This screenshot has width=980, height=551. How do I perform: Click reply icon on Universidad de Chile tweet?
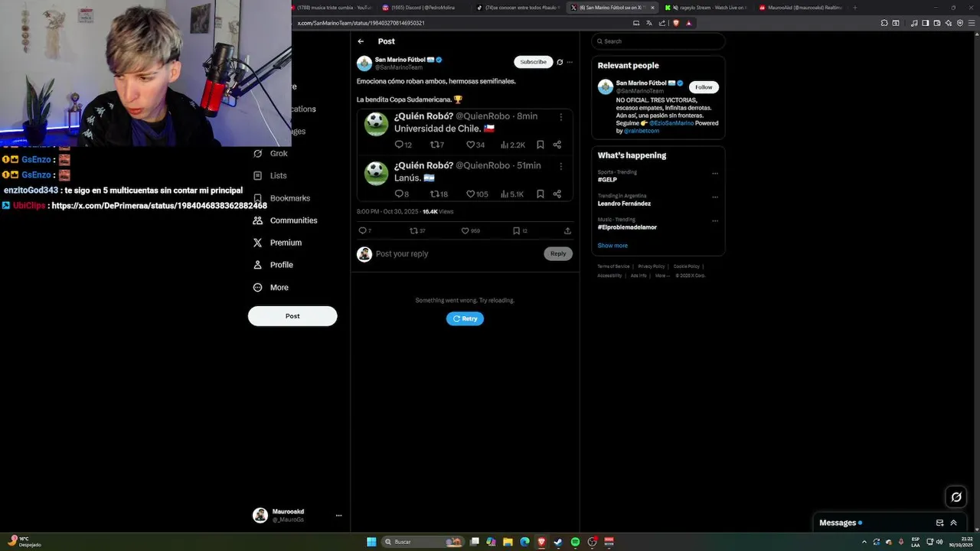(x=398, y=145)
